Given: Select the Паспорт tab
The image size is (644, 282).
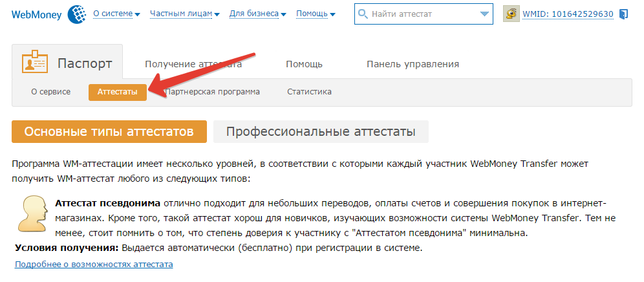Looking at the screenshot, I should coord(67,61).
